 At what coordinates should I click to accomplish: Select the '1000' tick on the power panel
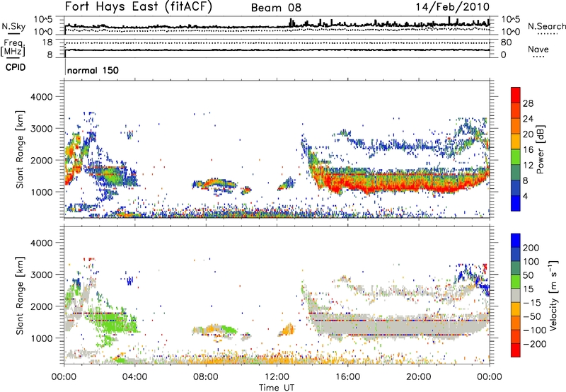coord(41,192)
